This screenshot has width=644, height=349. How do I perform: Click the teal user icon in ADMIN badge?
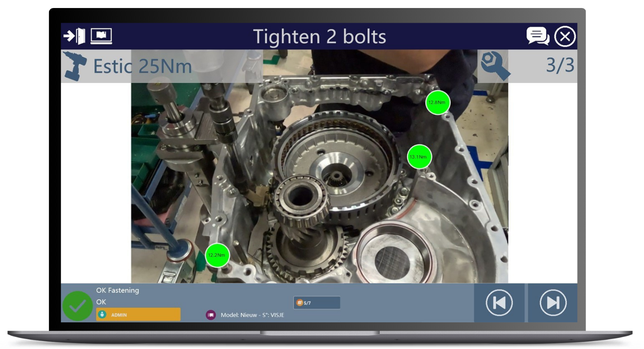point(103,315)
